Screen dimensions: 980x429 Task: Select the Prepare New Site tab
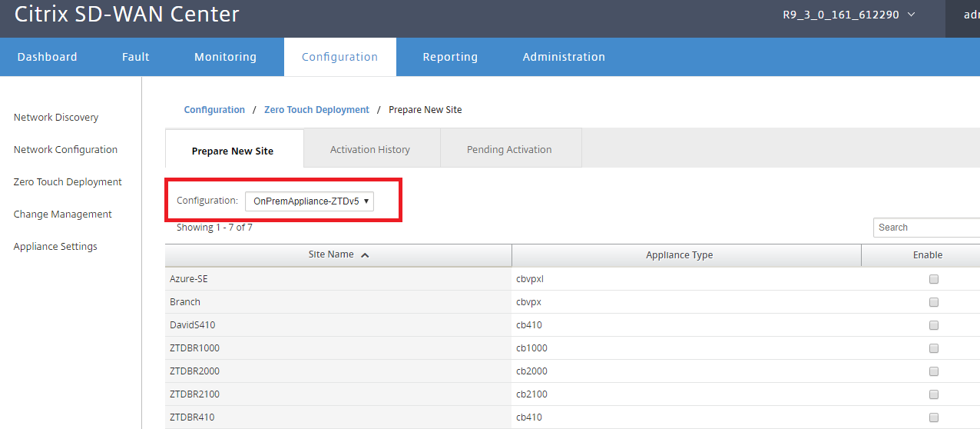233,150
